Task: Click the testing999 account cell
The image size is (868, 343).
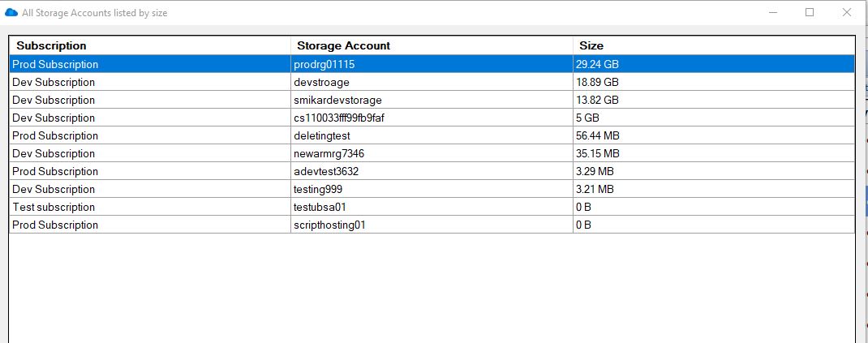Action: 432,189
